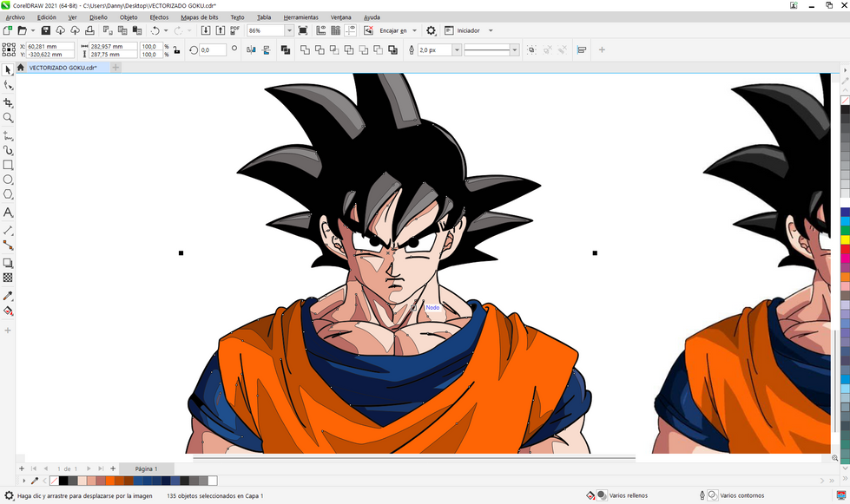Image resolution: width=850 pixels, height=504 pixels.
Task: Click the width field 282,957 mm
Action: pyautogui.click(x=113, y=47)
